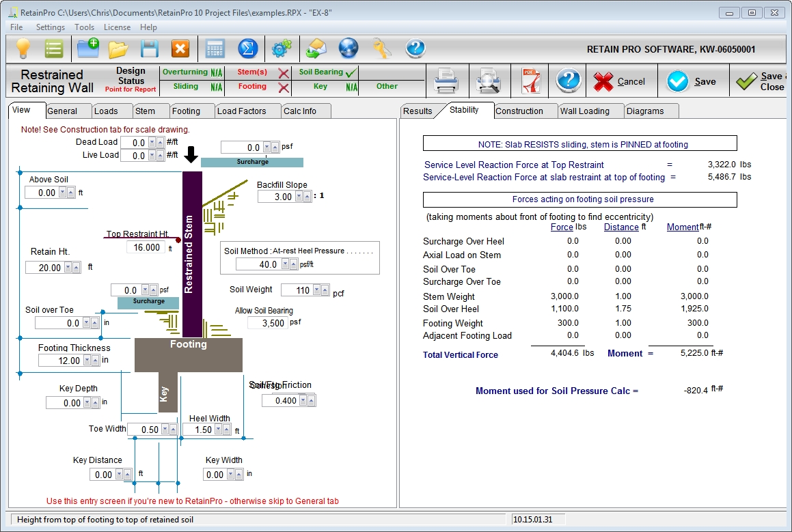Expand the Soil/Ftg Friction dropdown
Image resolution: width=792 pixels, height=532 pixels.
[303, 401]
